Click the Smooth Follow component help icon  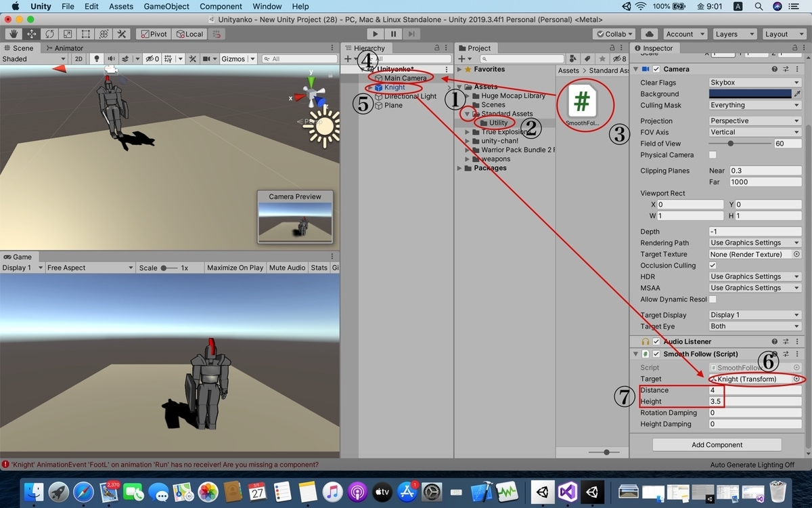coord(773,354)
